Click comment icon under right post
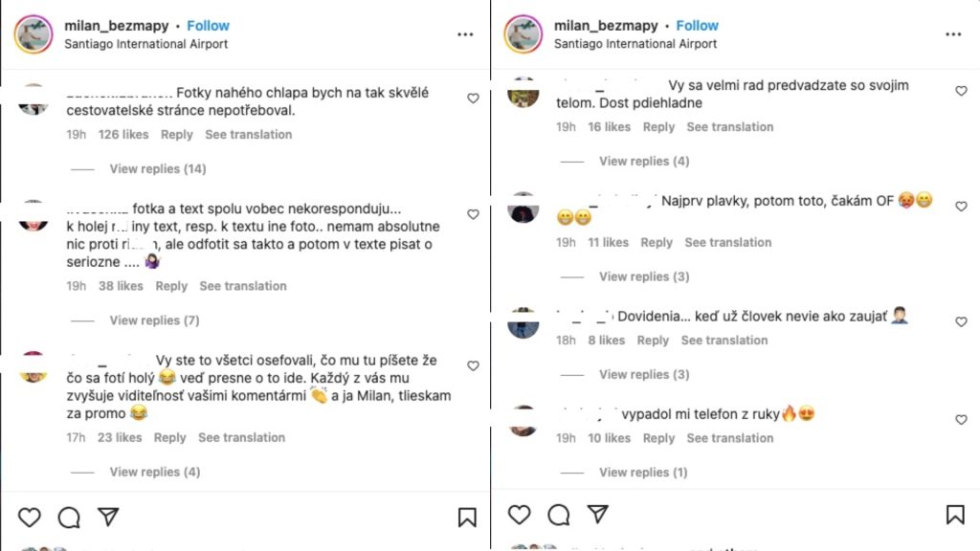Image resolution: width=980 pixels, height=551 pixels. pos(558,516)
